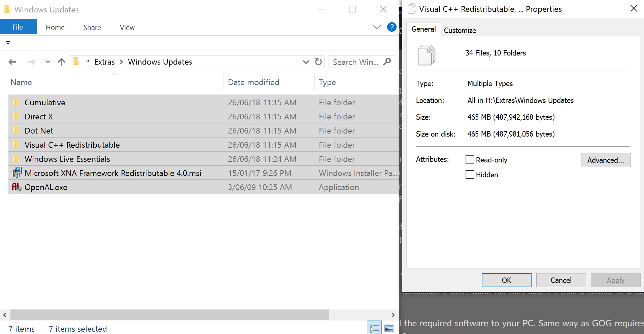The height and width of the screenshot is (334, 644).
Task: Click the Dot Net folder icon
Action: tap(16, 130)
